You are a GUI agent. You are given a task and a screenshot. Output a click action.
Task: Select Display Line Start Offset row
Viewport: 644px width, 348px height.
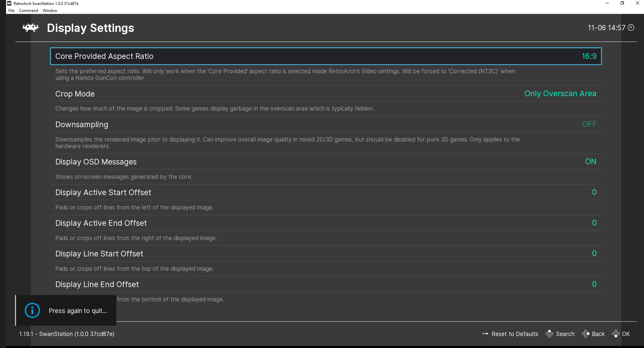pyautogui.click(x=326, y=254)
